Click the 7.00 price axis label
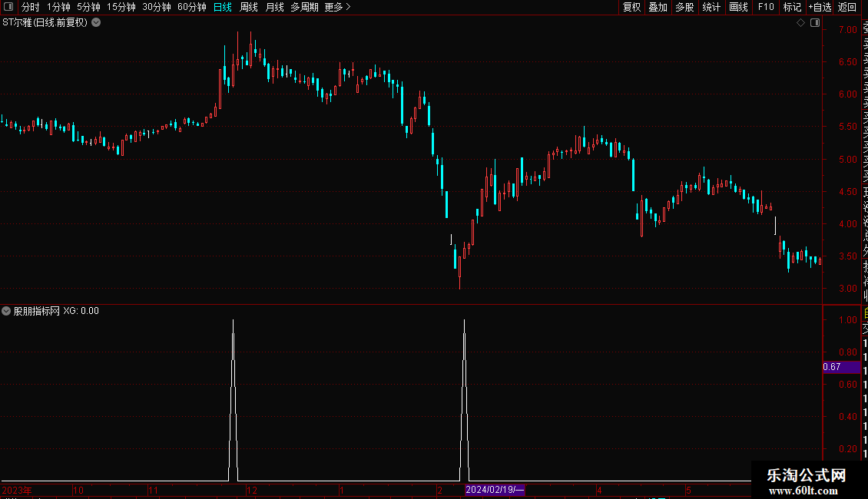This screenshot has height=499, width=868. click(847, 30)
